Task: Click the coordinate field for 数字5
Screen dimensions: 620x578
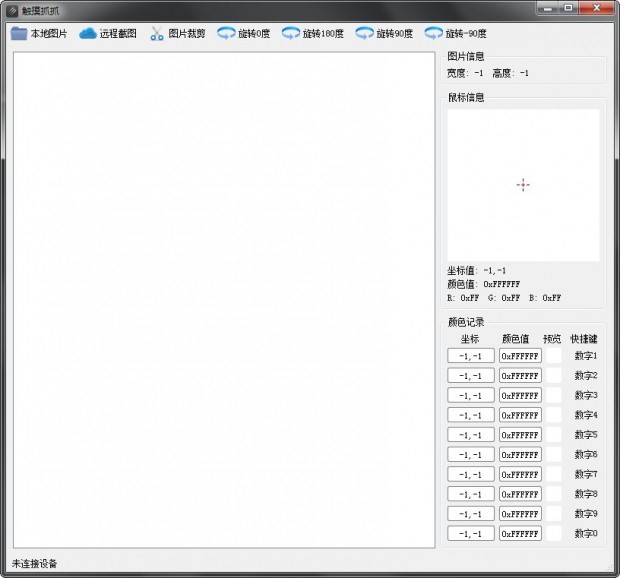Action: pyautogui.click(x=471, y=435)
